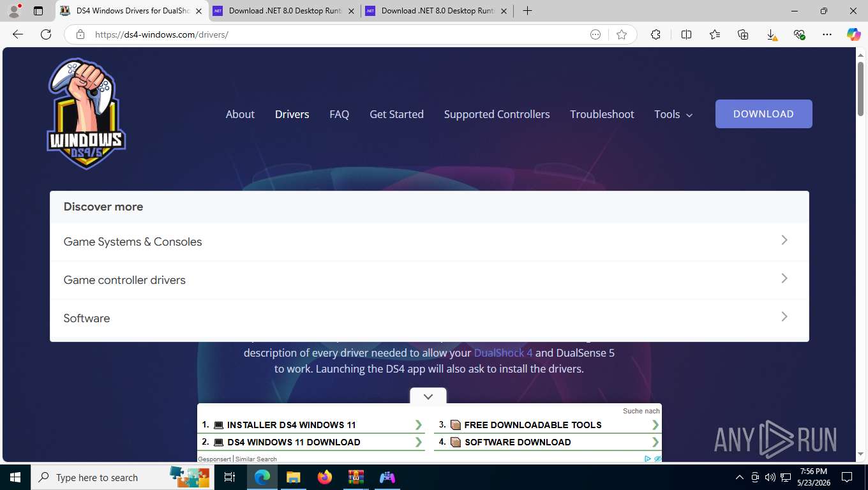This screenshot has height=490, width=868.
Task: View site information lock icon
Action: [80, 34]
